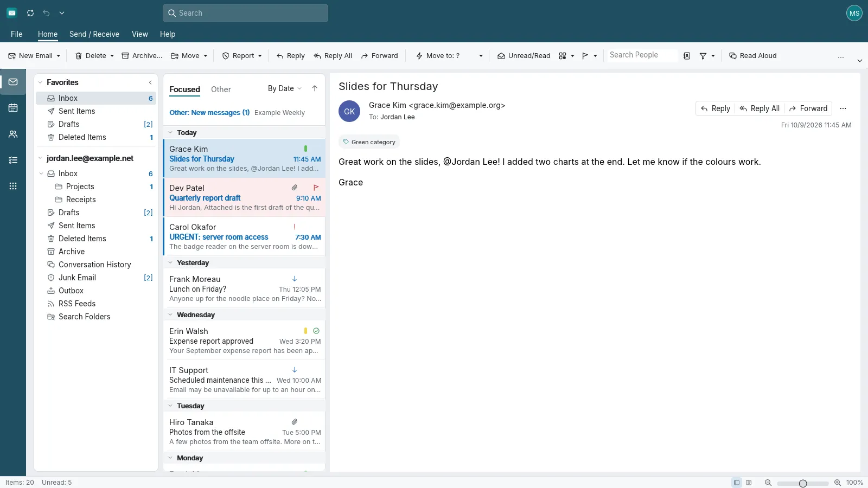Click the Undo arrow in title bar
The image size is (868, 488).
46,13
